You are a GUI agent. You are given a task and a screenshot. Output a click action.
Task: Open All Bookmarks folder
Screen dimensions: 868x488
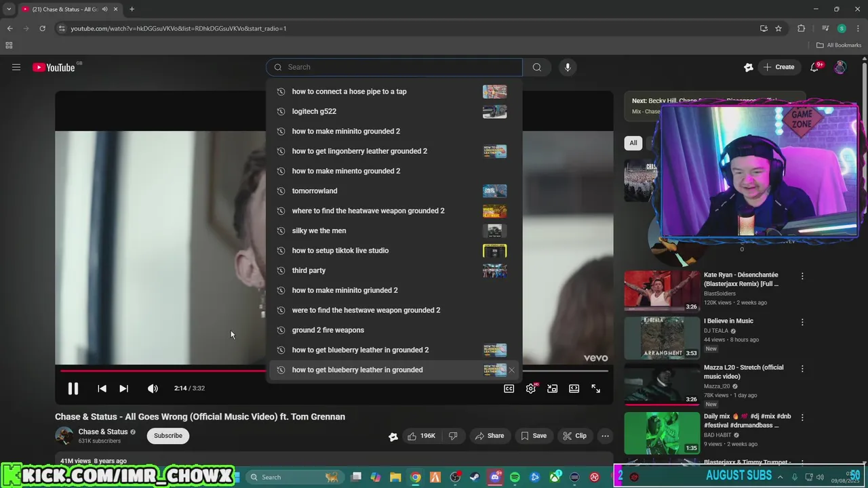click(839, 45)
